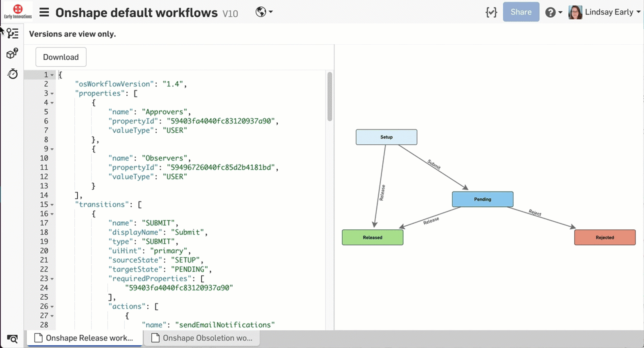Click the code editor vertical scrollbar
Image resolution: width=644 pixels, height=348 pixels.
click(x=330, y=97)
